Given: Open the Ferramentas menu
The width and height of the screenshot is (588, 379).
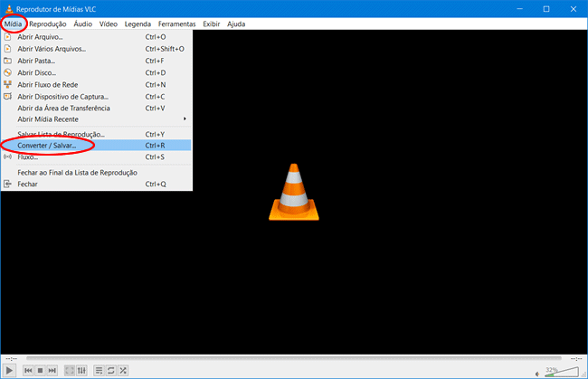Looking at the screenshot, I should tap(176, 24).
